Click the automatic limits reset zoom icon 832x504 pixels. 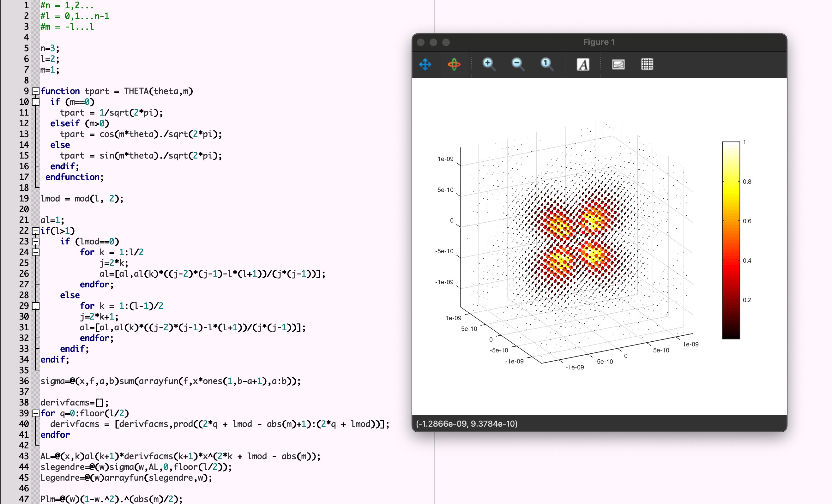tap(547, 64)
